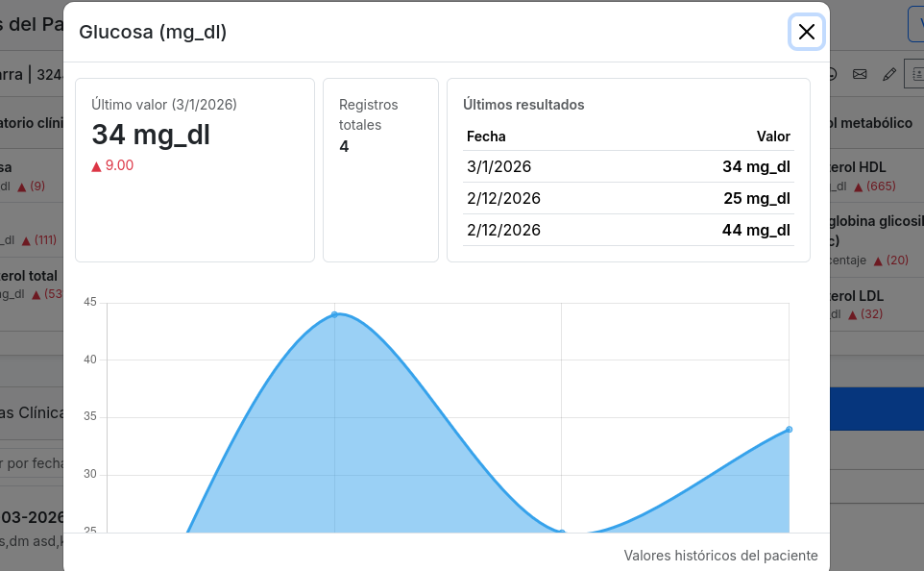Screen dimensions: 924x571
Task: Select the 2/12/2026 row showing 44 mg_dl
Action: [x=628, y=230]
